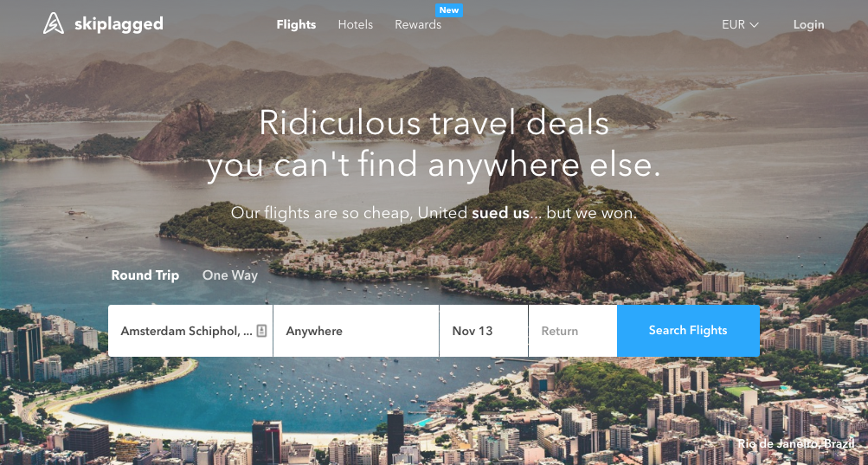868x465 pixels.
Task: Click the Anywhere destination field
Action: 356,331
